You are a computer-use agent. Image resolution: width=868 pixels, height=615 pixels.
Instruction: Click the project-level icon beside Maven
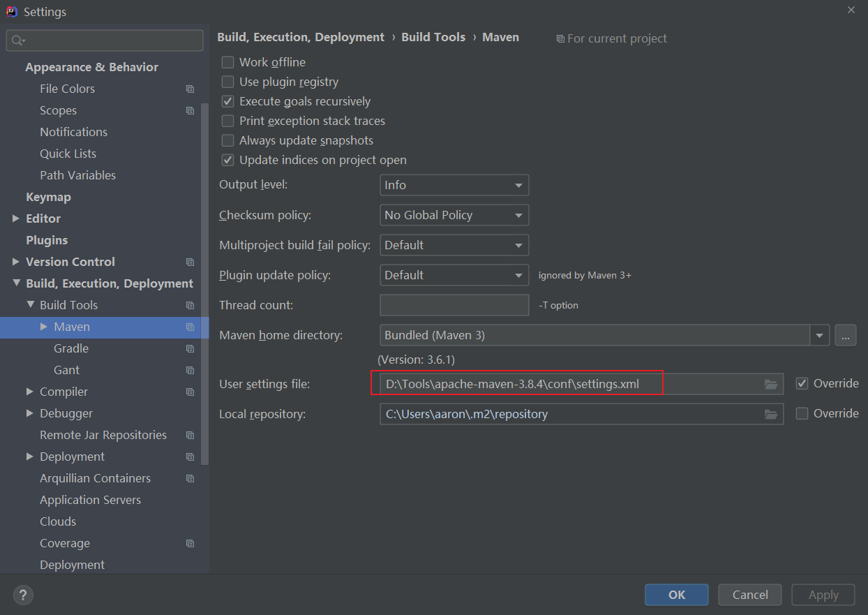pos(190,327)
